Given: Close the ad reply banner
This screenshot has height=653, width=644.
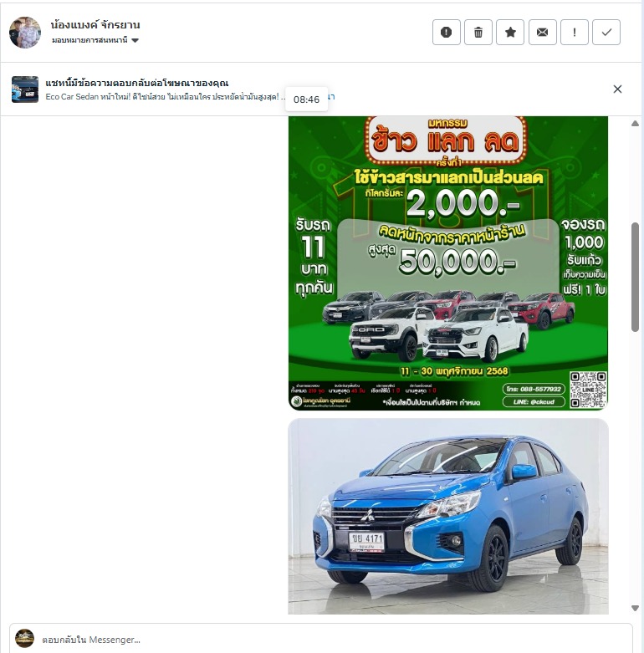Looking at the screenshot, I should (x=617, y=89).
